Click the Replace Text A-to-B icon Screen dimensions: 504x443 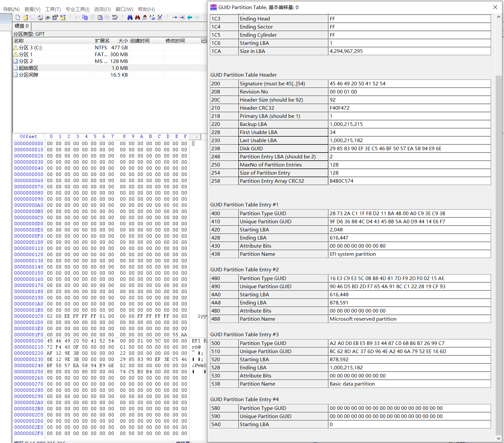(x=152, y=17)
